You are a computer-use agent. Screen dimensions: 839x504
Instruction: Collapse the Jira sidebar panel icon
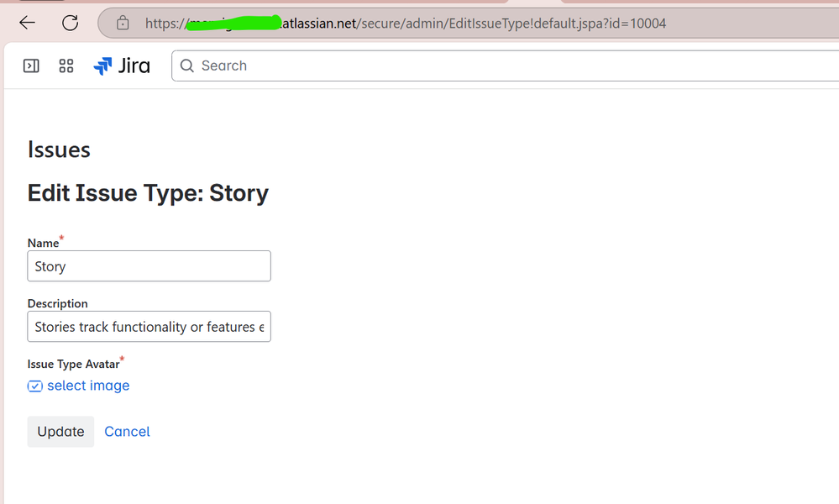tap(31, 66)
